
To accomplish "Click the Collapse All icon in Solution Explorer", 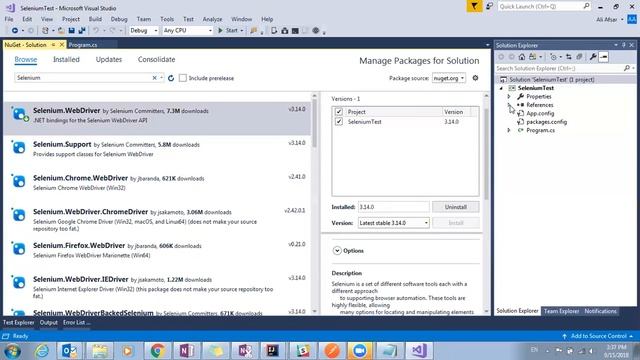I will point(579,57).
